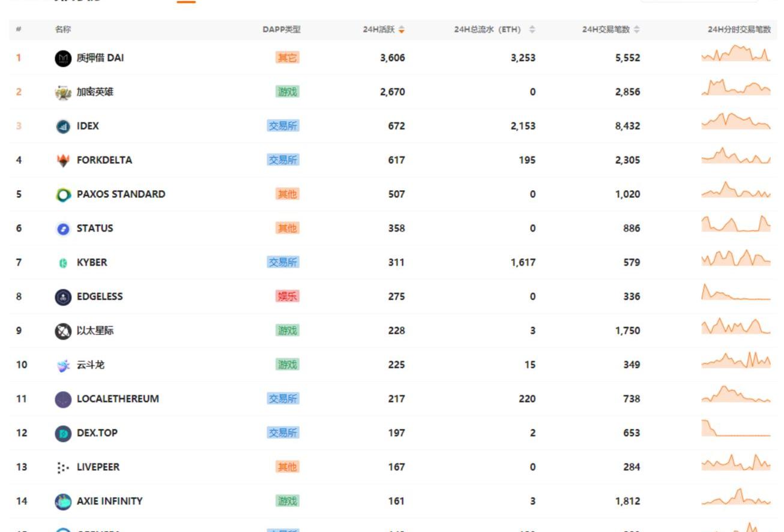The height and width of the screenshot is (532, 784).
Task: Click the FORKDELTA fox logo
Action: [63, 161]
